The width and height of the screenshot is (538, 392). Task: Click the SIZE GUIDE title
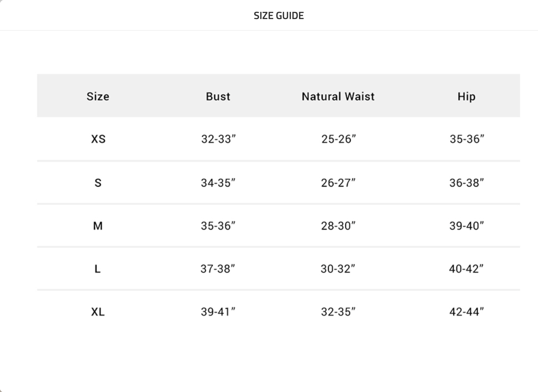(x=279, y=16)
